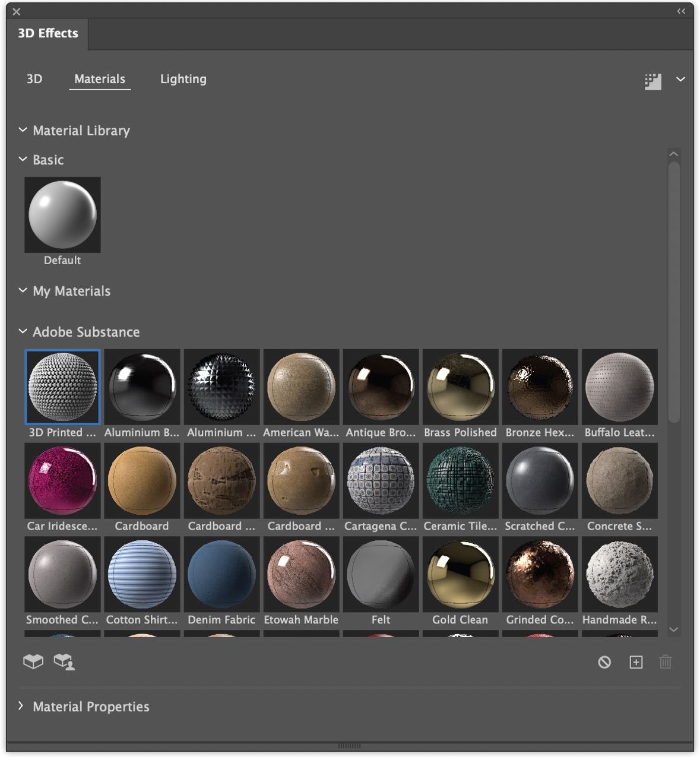Choose the Gold Clean material
The image size is (700, 760).
coord(460,574)
